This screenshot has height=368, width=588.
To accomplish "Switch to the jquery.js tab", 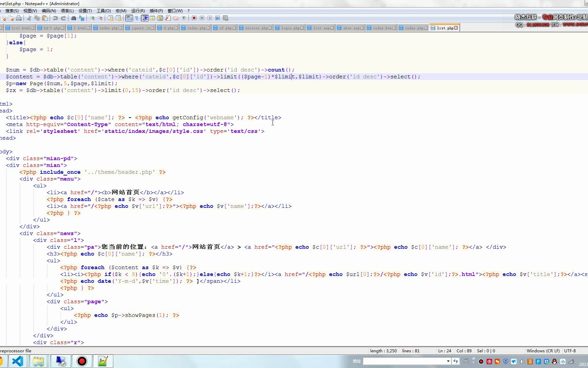I will click(x=140, y=28).
